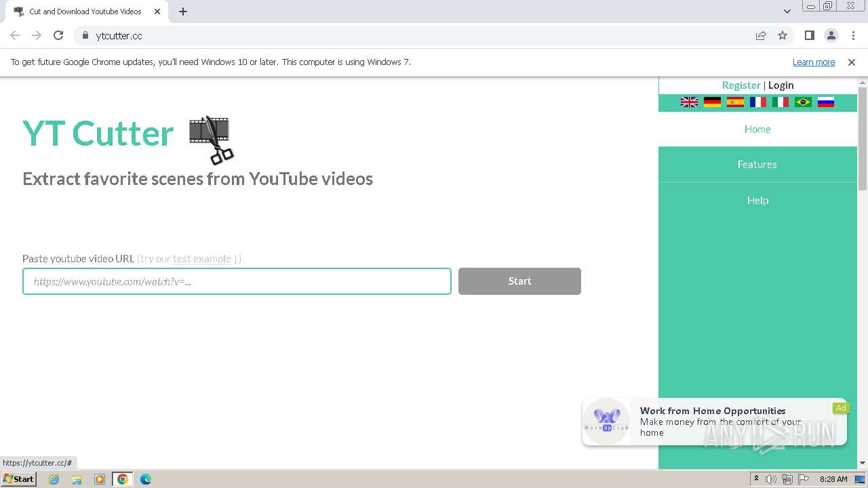The image size is (868, 488).
Task: Open the Windows Start menu
Action: coord(18,479)
